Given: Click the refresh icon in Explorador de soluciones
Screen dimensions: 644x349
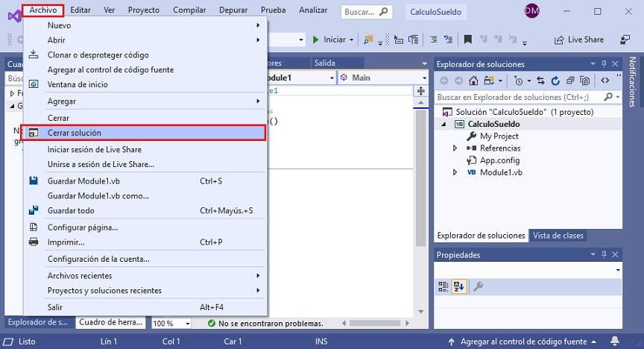Looking at the screenshot, I should pyautogui.click(x=555, y=81).
